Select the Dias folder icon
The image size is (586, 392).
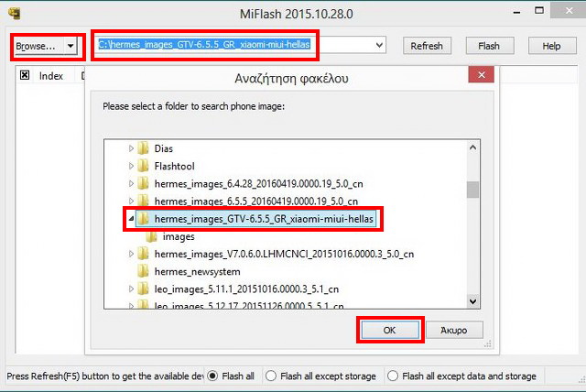coord(143,148)
